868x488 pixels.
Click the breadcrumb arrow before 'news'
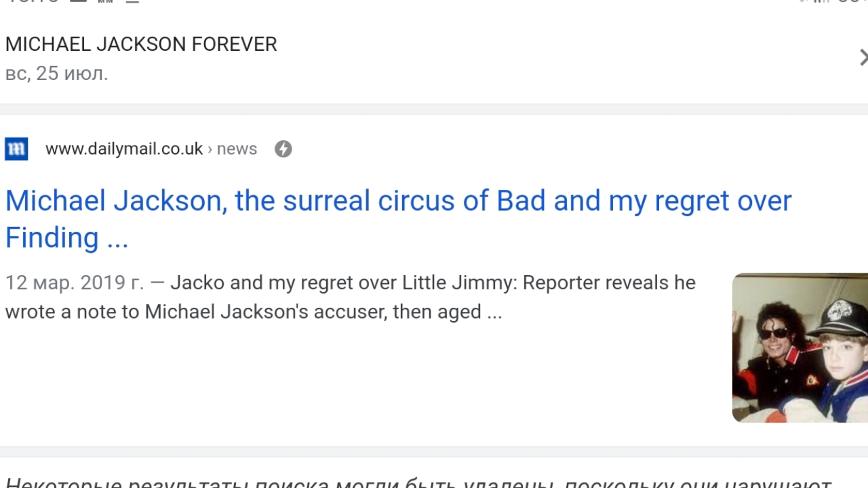click(x=210, y=149)
